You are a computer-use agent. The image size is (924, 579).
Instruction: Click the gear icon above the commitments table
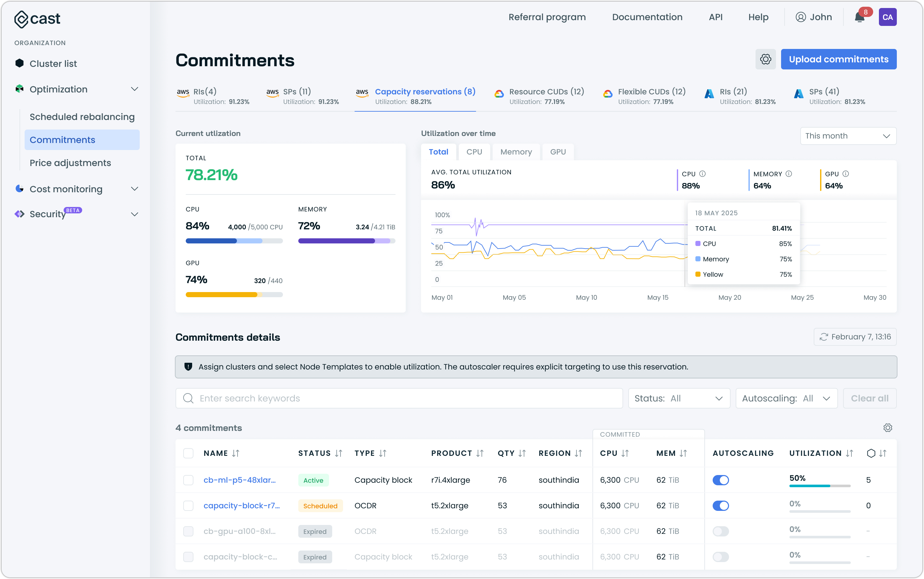coord(888,428)
